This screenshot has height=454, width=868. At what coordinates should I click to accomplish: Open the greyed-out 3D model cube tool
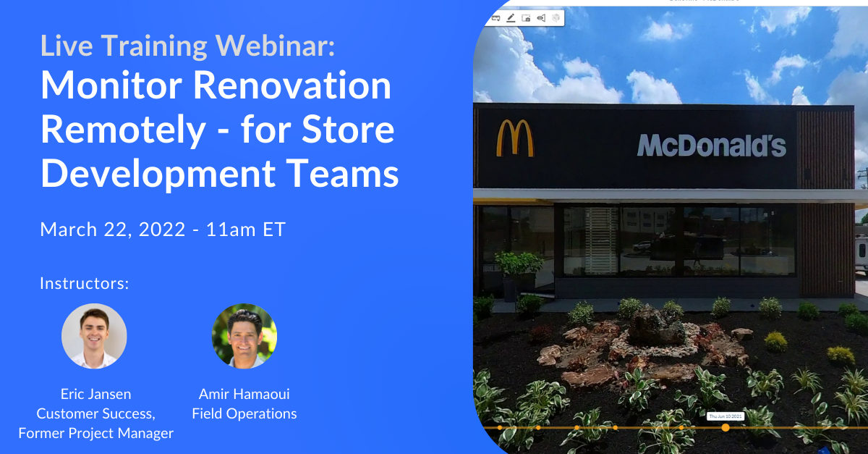[x=556, y=17]
